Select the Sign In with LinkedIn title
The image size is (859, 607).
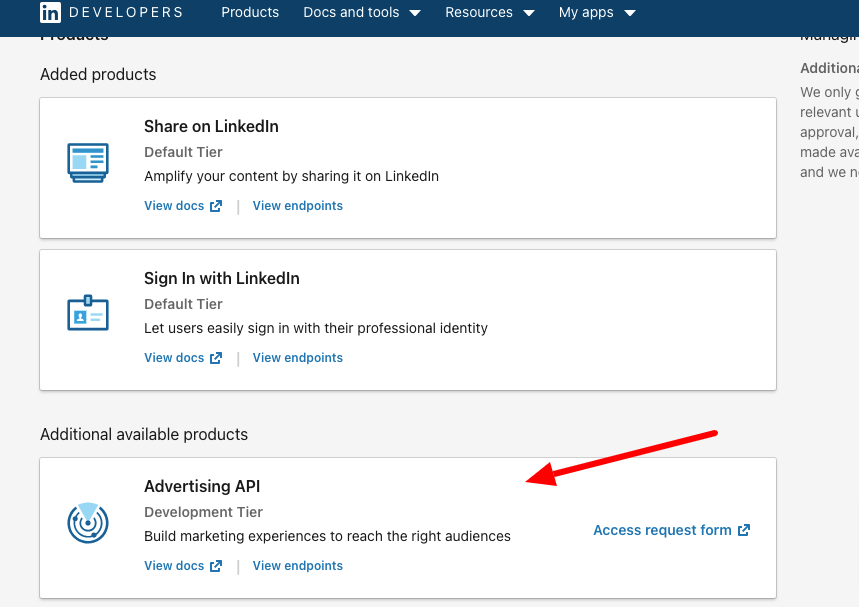tap(221, 278)
